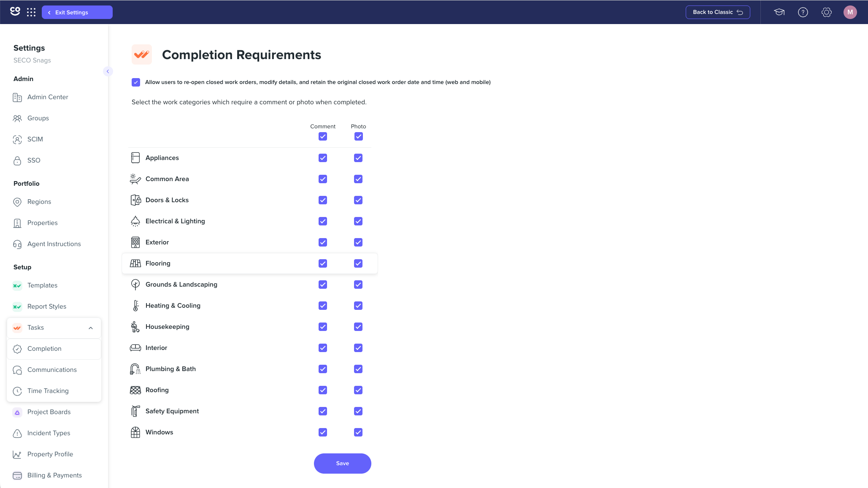
Task: Click the Property Profile chart icon
Action: 17,455
